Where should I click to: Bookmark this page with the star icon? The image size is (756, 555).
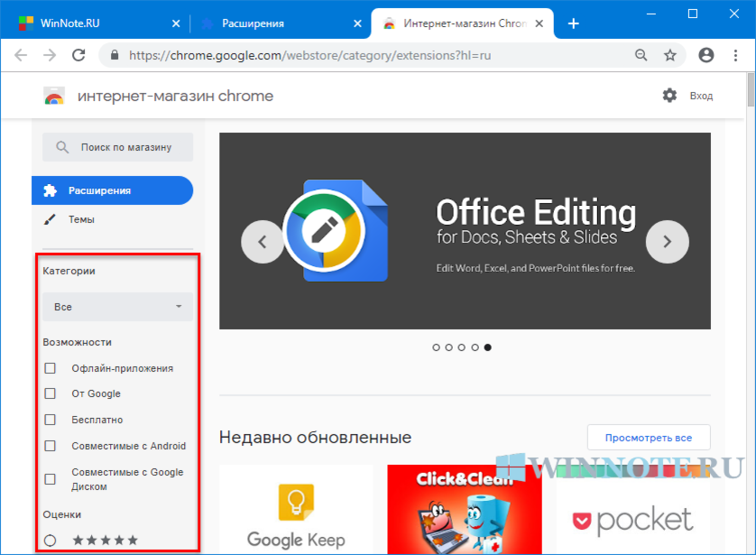(x=669, y=55)
